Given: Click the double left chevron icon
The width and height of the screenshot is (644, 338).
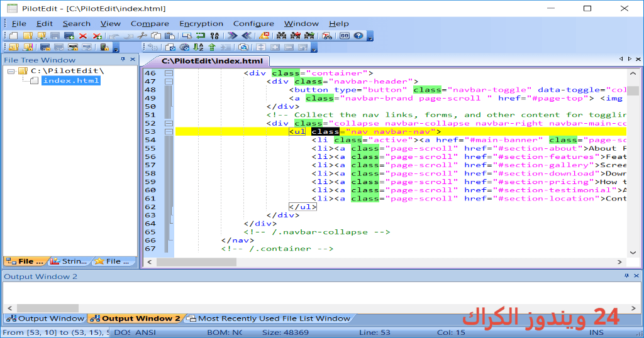Looking at the screenshot, I should 247,36.
